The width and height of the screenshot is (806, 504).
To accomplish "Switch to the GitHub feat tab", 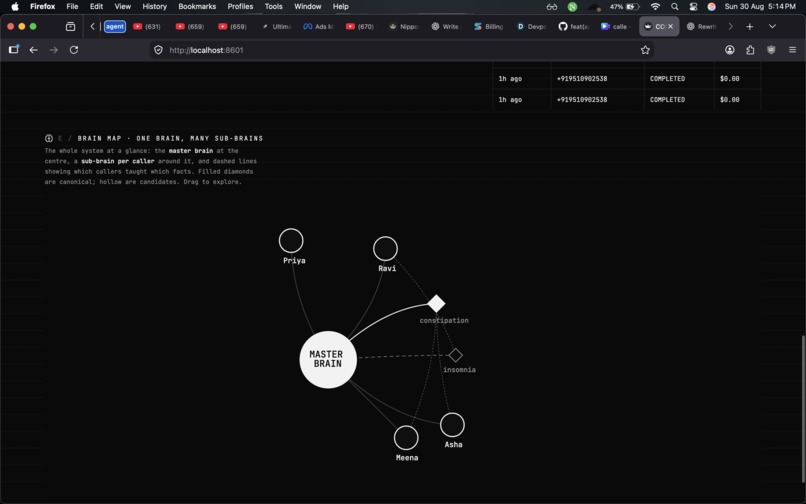I will click(574, 26).
